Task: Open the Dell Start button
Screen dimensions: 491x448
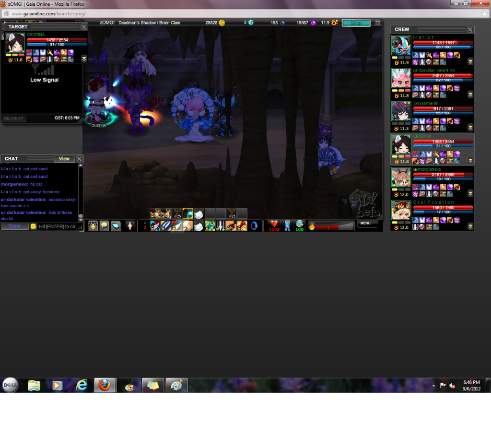Action: 11,385
